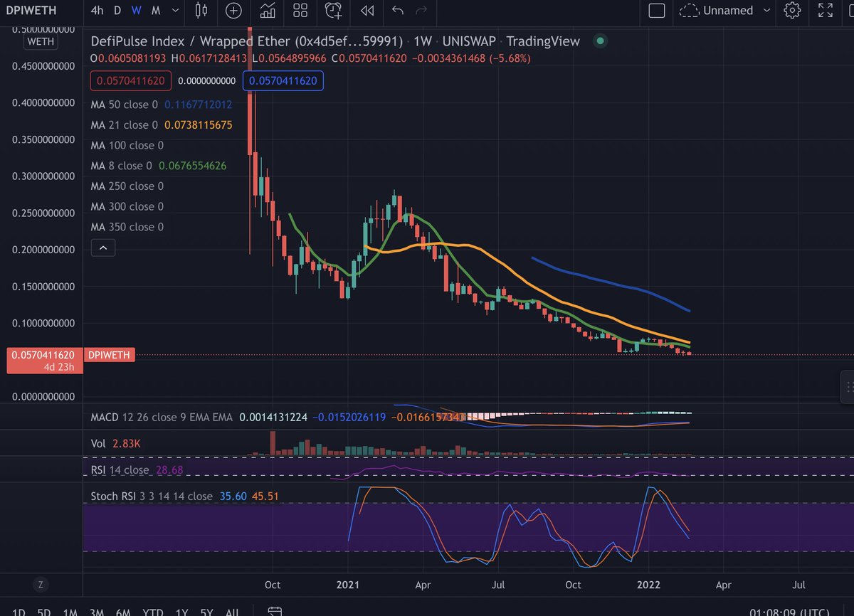Toggle the green market status indicator
The height and width of the screenshot is (616, 854).
(x=601, y=41)
